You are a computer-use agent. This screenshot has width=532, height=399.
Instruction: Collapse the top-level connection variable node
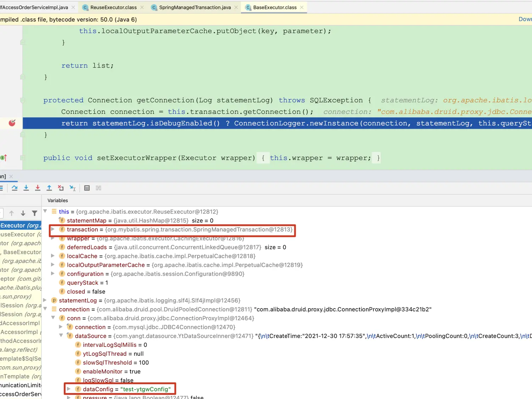pos(45,309)
